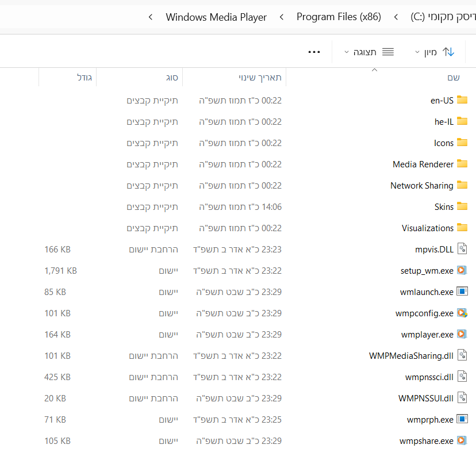The height and width of the screenshot is (456, 476).
Task: Sort by the גודל size column header
Action: point(85,78)
